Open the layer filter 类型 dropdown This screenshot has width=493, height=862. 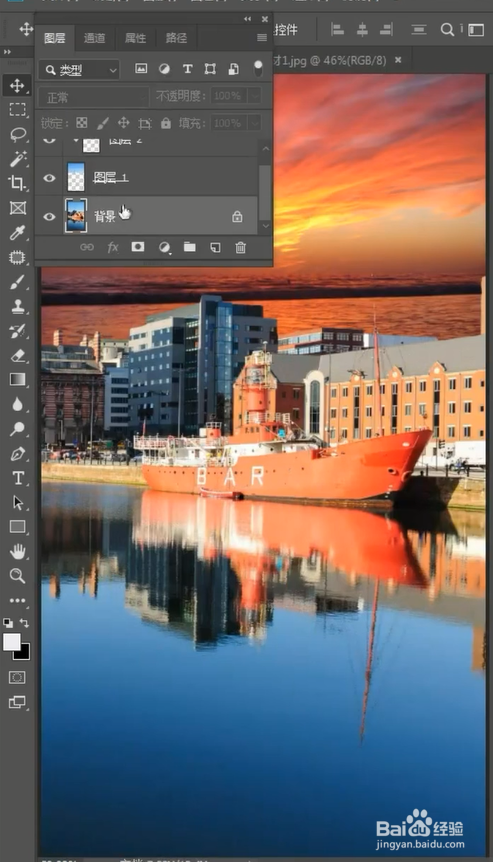pos(79,70)
